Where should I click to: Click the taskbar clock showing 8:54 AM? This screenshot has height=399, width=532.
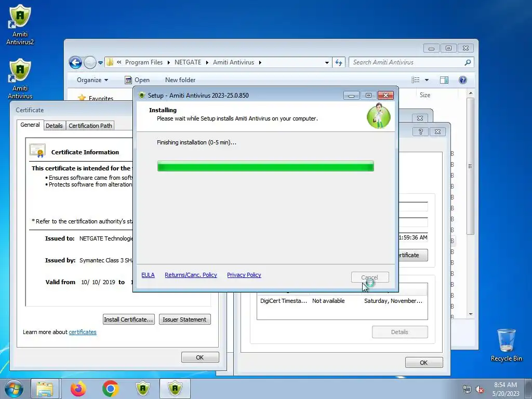click(x=506, y=389)
